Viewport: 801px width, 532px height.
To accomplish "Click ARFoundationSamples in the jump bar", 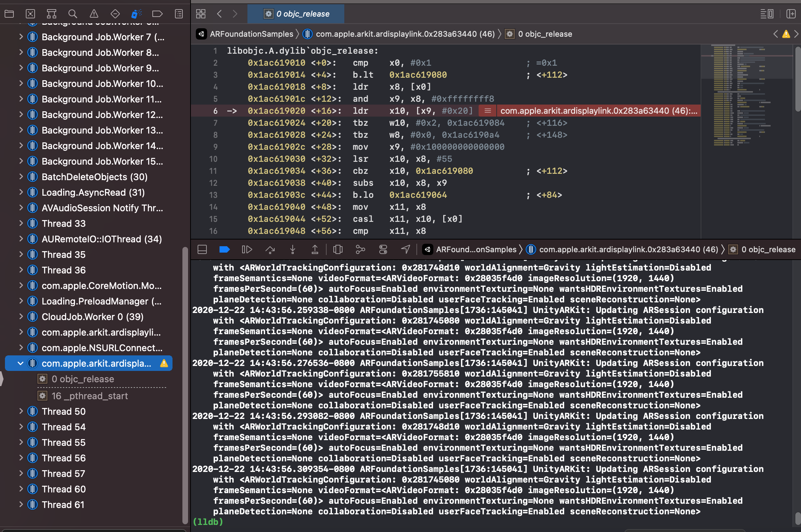I will [251, 34].
